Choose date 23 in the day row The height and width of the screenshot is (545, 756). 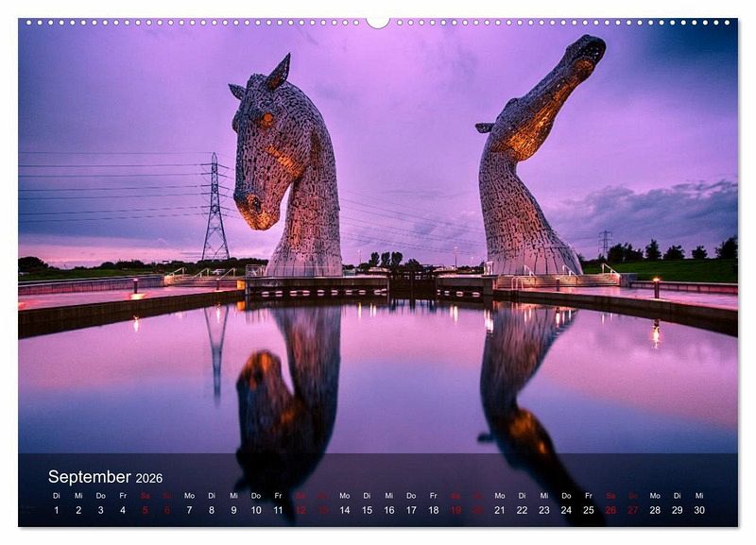pyautogui.click(x=544, y=510)
